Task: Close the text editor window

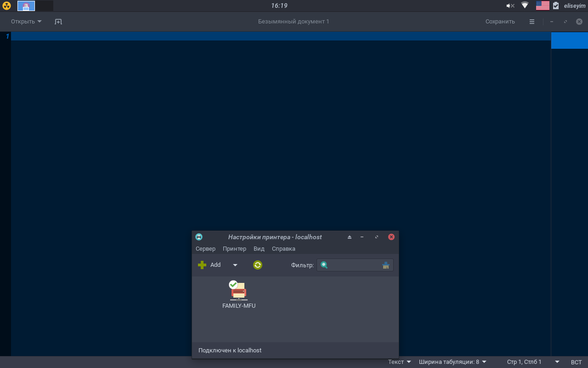Action: (x=579, y=22)
